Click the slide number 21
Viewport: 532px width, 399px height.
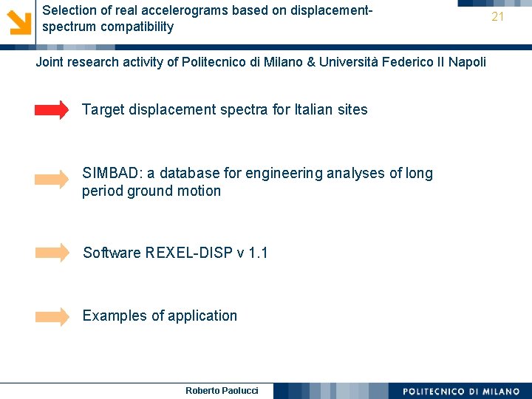pos(497,16)
